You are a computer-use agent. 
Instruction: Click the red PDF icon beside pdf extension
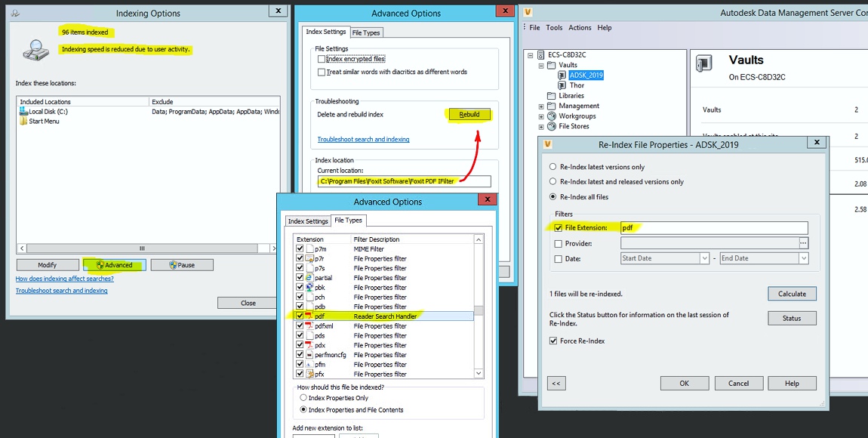click(x=310, y=316)
